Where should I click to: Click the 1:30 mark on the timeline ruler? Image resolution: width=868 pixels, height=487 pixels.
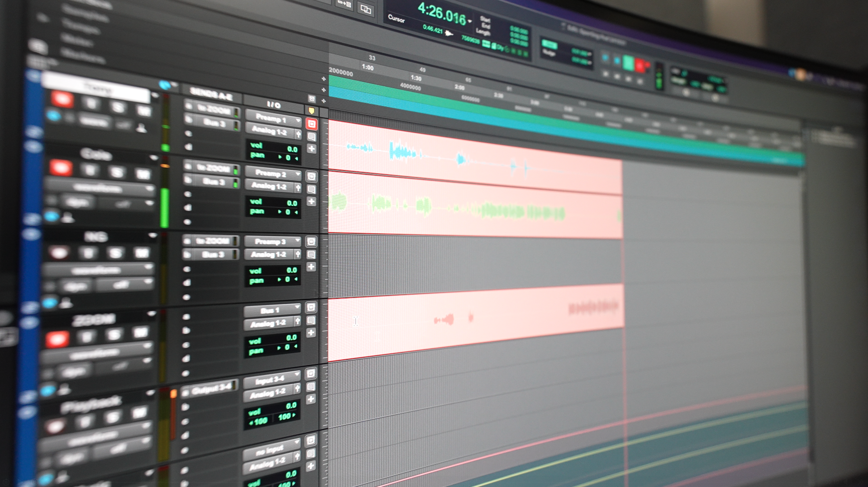point(416,78)
